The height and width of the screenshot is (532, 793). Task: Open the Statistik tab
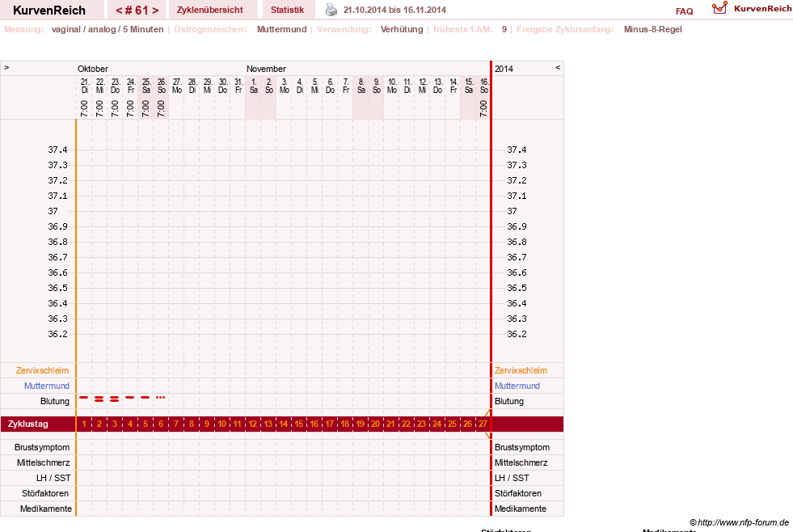pyautogui.click(x=287, y=10)
